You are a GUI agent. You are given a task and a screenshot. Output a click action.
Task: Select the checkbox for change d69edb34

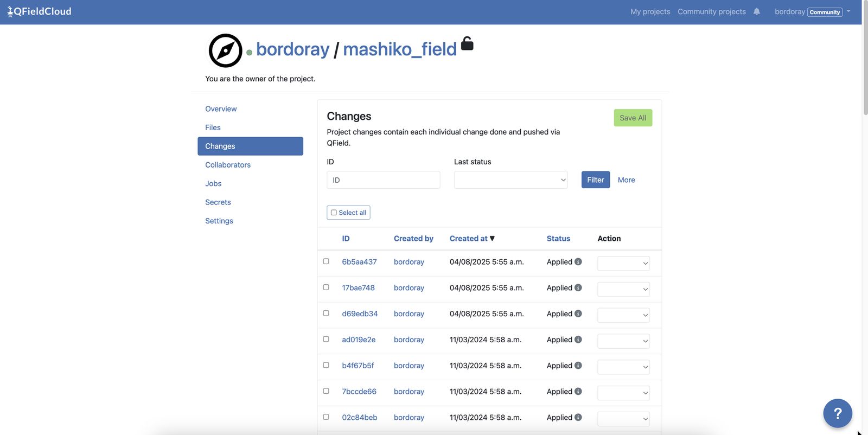[x=326, y=314]
